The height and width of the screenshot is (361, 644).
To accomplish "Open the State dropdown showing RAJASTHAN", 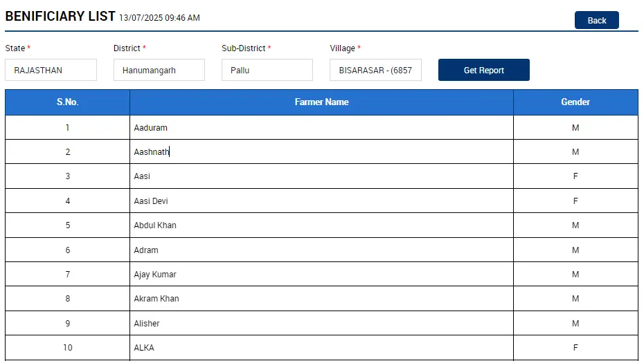I will [51, 70].
